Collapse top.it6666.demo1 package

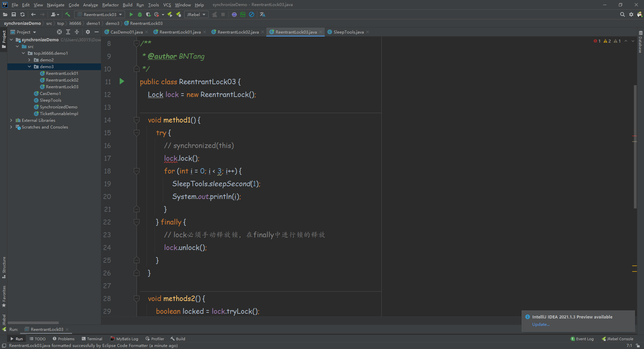pyautogui.click(x=23, y=53)
